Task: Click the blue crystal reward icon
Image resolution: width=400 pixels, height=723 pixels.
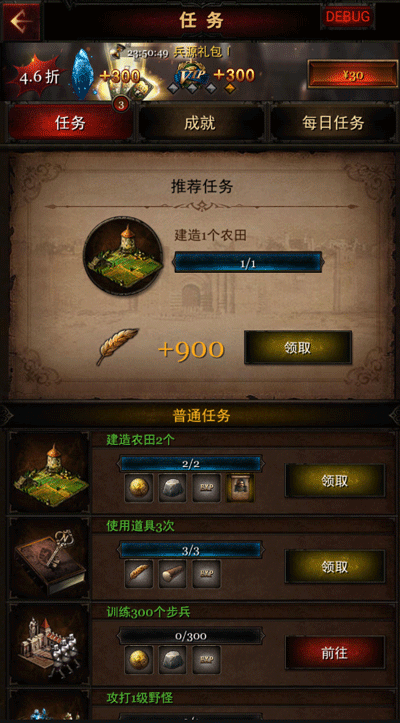Action: point(84,74)
